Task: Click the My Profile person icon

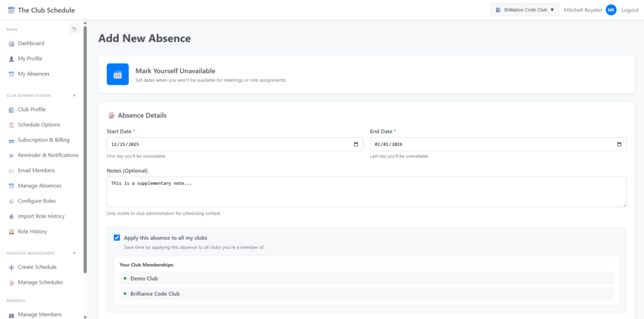Action: click(x=11, y=59)
